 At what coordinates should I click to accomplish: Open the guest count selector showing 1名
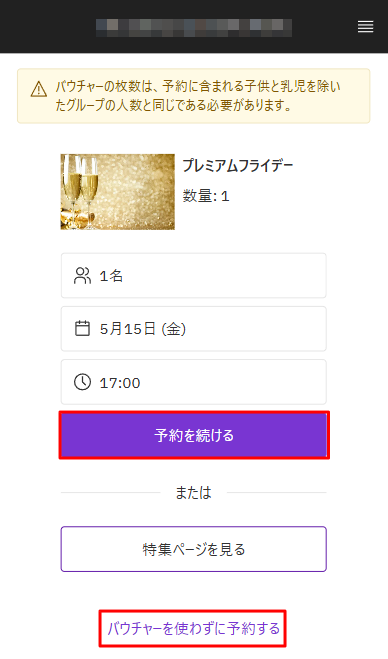[x=194, y=276]
